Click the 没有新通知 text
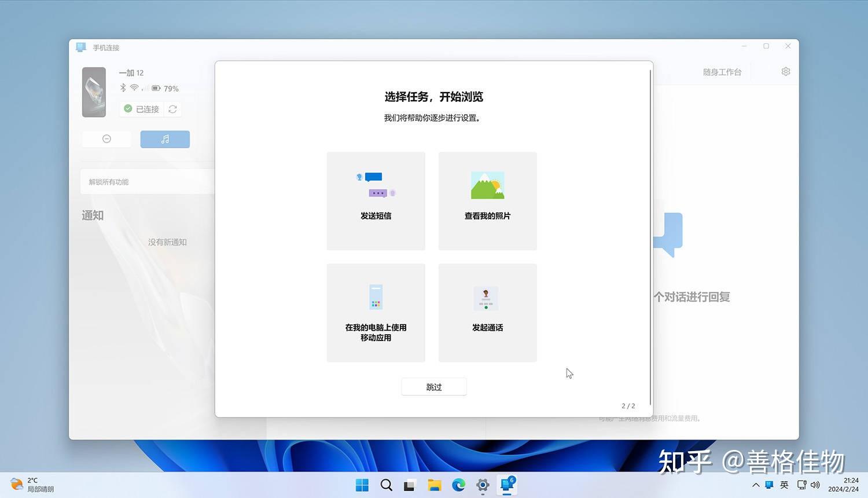Screen dimensions: 868x498 167,242
